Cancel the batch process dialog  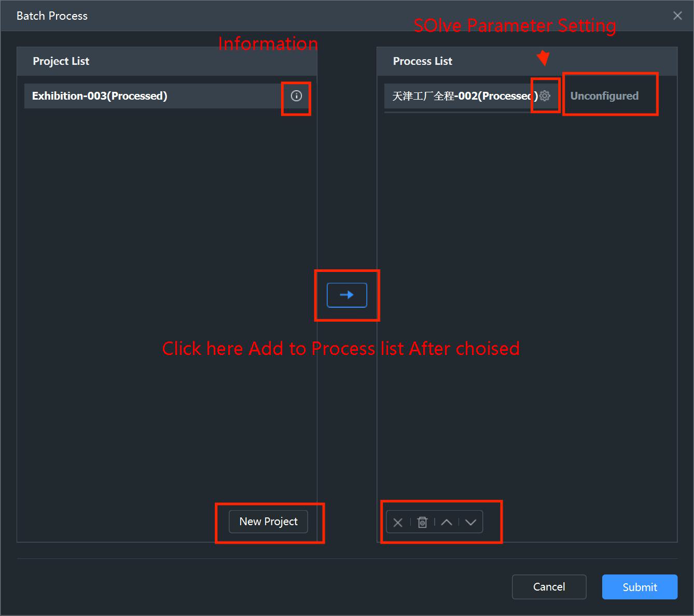tap(549, 587)
